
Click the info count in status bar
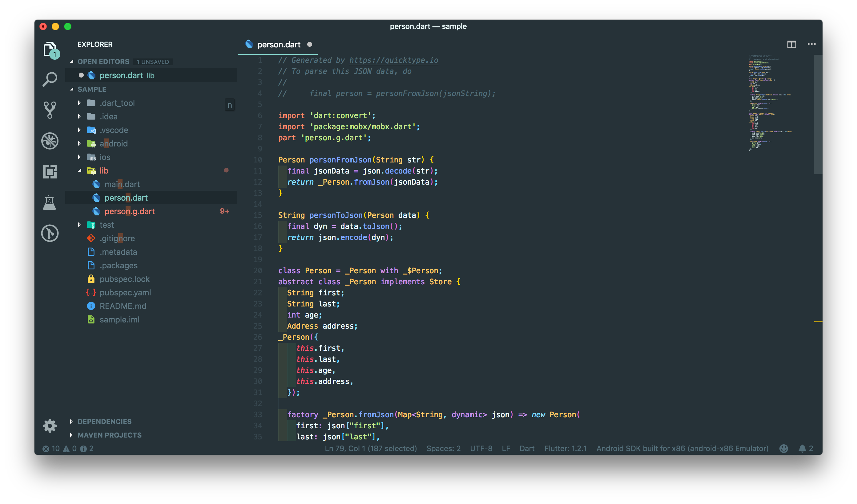pyautogui.click(x=87, y=449)
